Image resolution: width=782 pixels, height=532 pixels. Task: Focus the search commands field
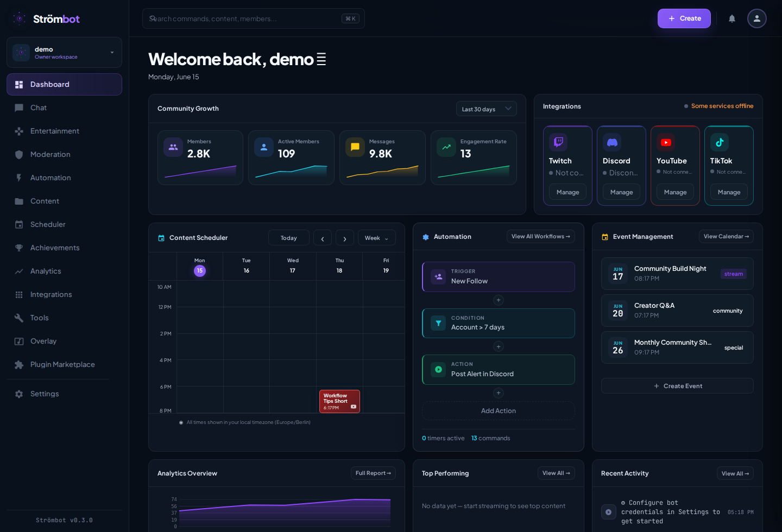click(x=253, y=18)
